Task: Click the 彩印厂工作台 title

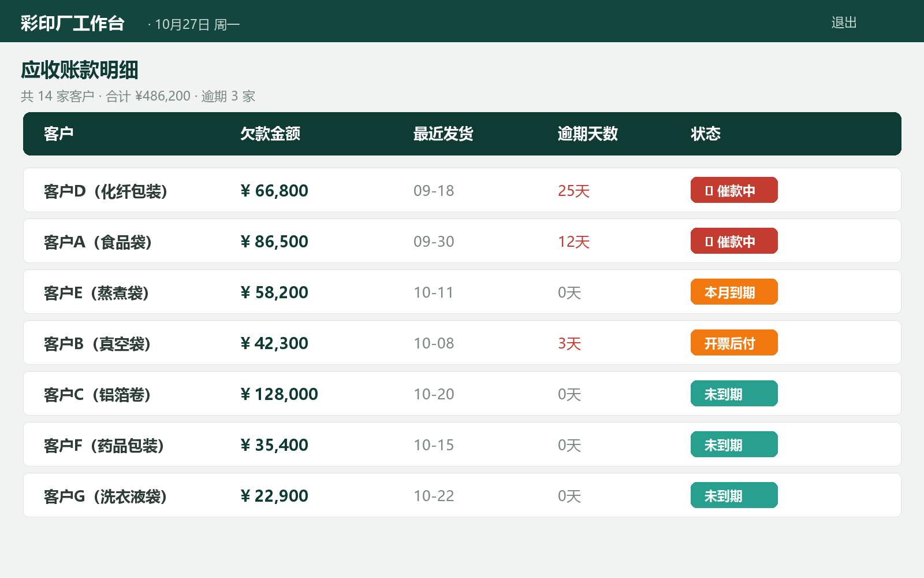Action: click(73, 23)
